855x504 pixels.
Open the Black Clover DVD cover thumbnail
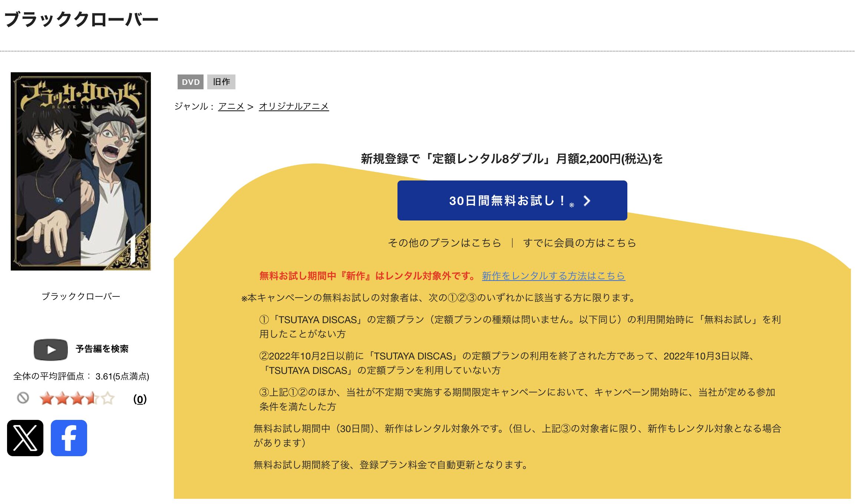[x=81, y=171]
